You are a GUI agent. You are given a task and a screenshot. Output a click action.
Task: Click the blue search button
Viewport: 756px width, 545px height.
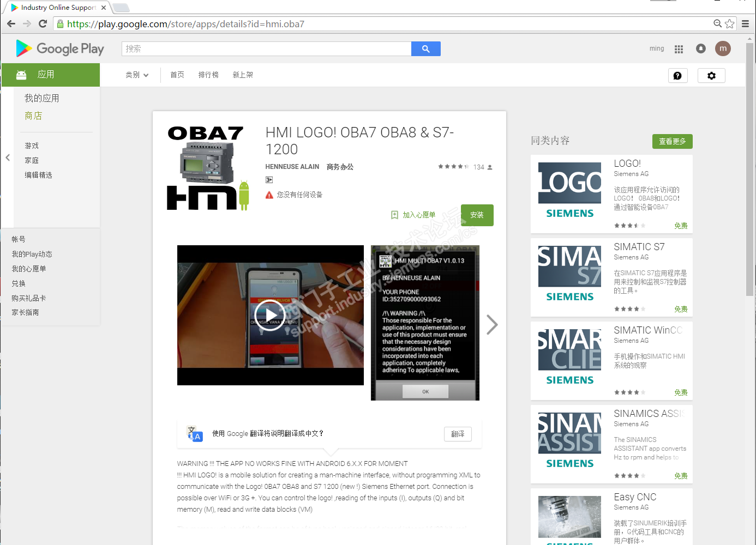(x=426, y=49)
